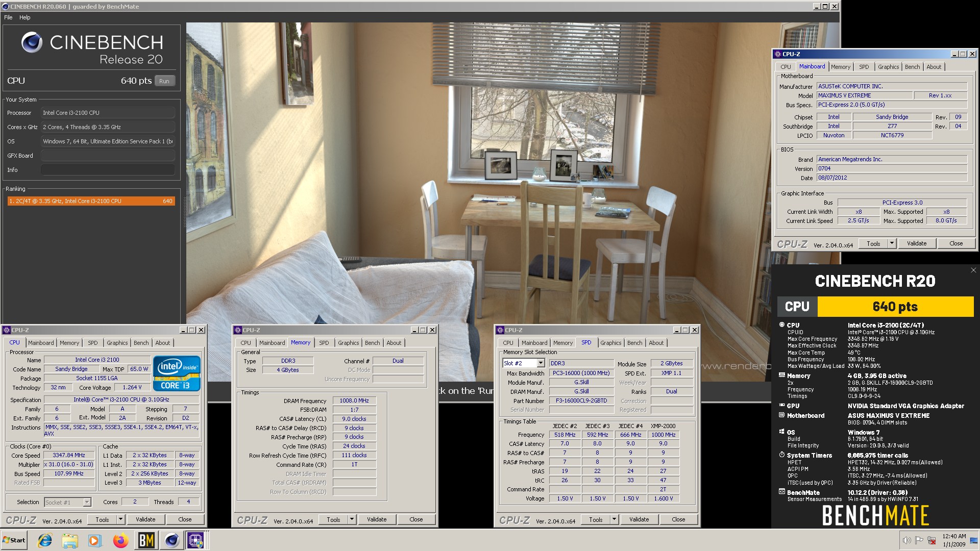This screenshot has height=551, width=980.
Task: Open the About tab in the CPU-Z CPU window
Action: pos(163,343)
